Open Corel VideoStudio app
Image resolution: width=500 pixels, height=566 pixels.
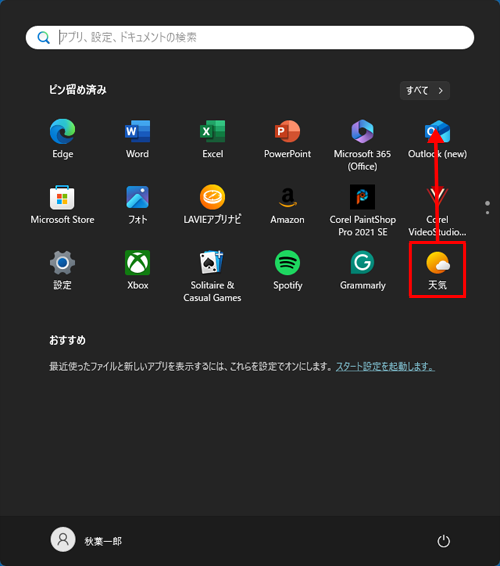(437, 211)
